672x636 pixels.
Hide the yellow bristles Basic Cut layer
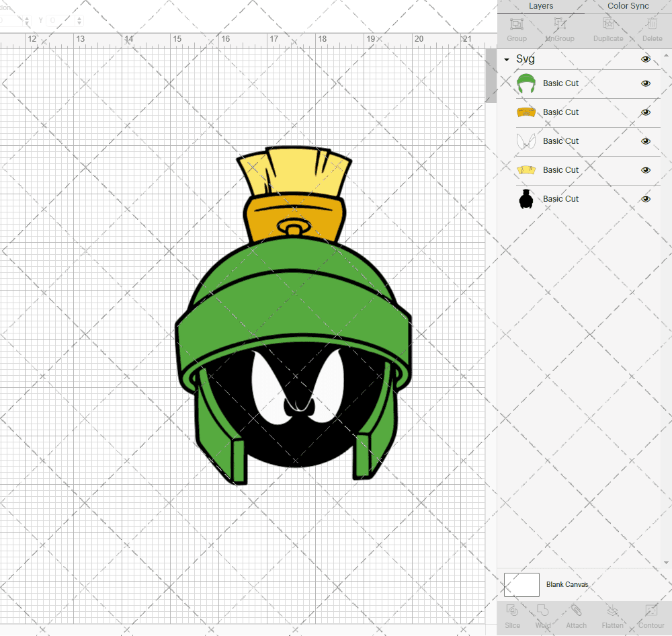coord(645,170)
